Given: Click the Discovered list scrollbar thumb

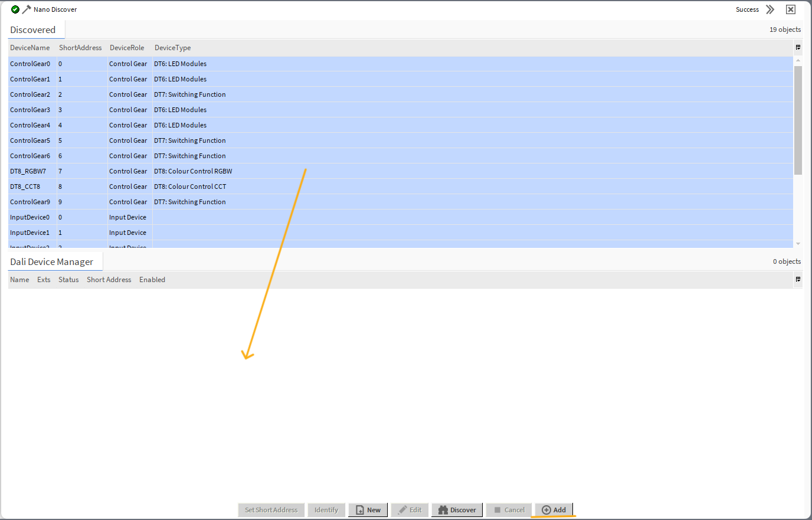Looking at the screenshot, I should (x=798, y=120).
